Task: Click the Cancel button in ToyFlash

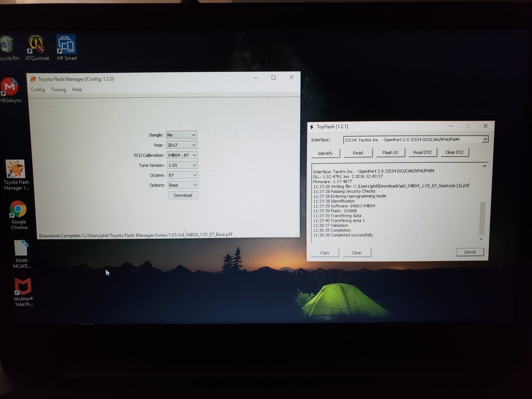Action: coord(470,252)
